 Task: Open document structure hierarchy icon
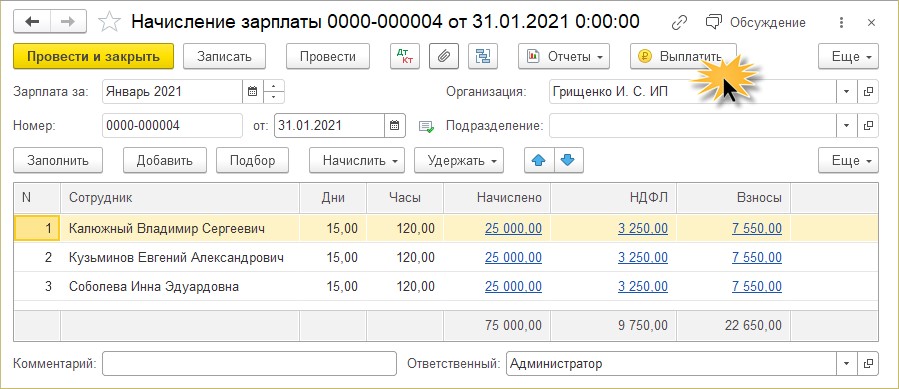482,56
